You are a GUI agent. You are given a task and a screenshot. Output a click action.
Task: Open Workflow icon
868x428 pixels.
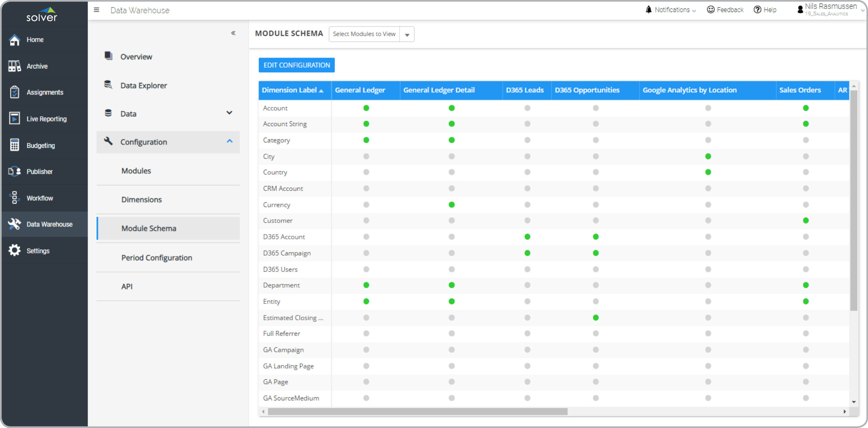click(14, 198)
